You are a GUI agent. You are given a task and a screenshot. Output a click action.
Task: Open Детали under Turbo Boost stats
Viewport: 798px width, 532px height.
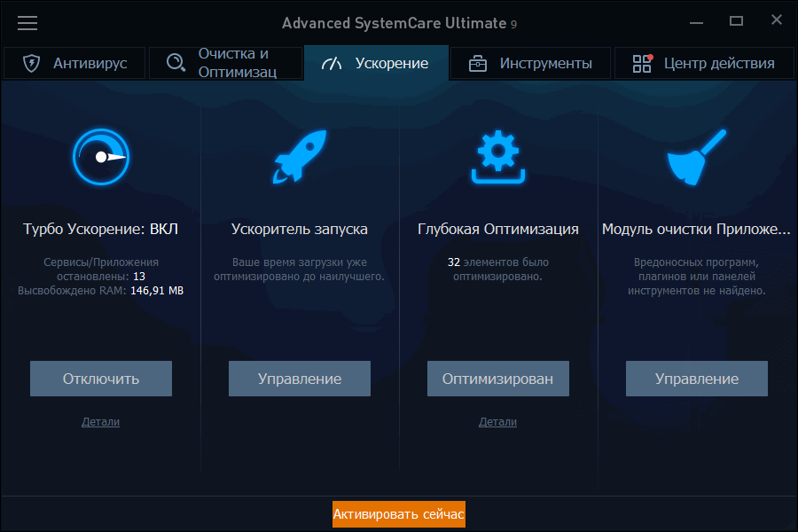[x=100, y=421]
